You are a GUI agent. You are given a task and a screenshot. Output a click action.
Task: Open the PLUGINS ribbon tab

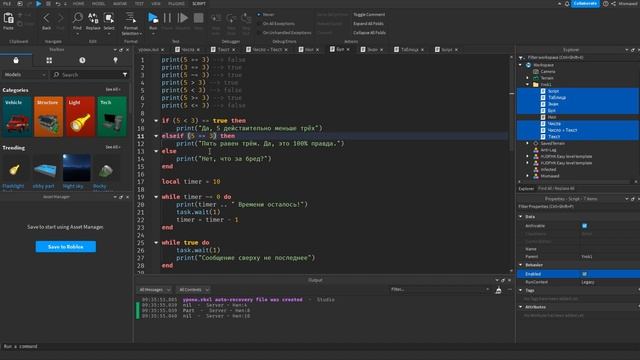point(176,4)
